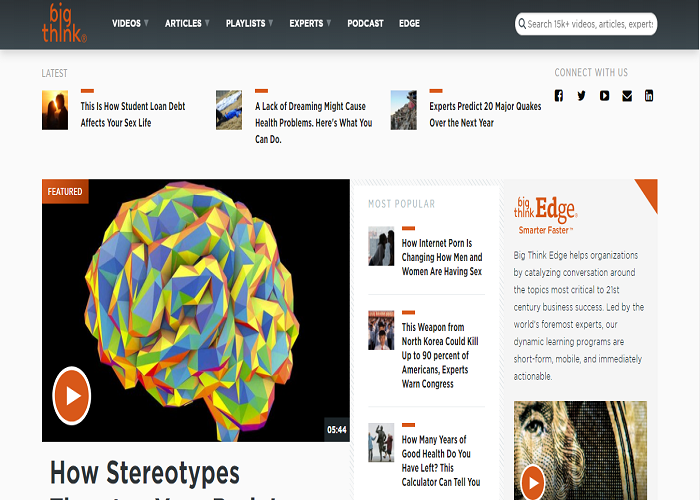Open the Experts dropdown menu
This screenshot has width=700, height=500.
tap(310, 23)
